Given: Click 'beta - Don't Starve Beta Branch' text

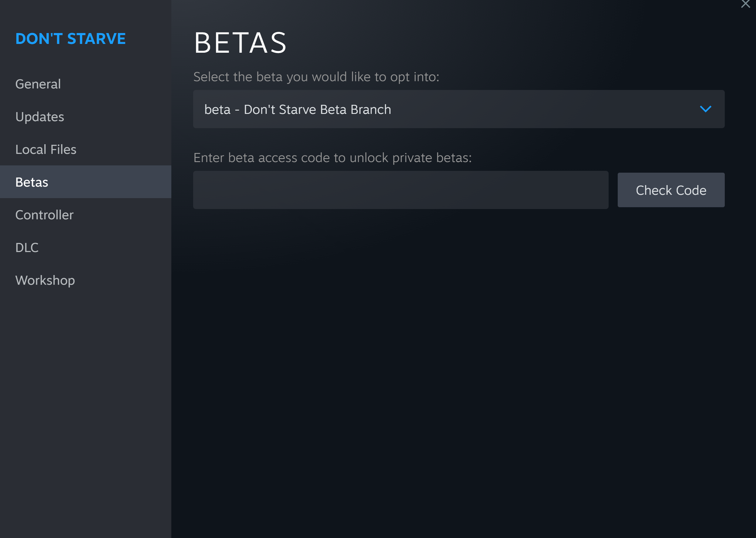Looking at the screenshot, I should click(297, 110).
